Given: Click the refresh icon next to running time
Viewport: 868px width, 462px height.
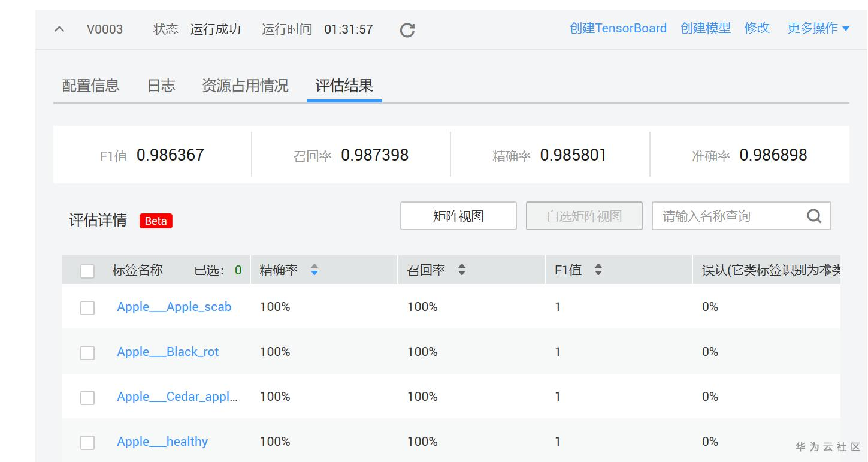Looking at the screenshot, I should [x=407, y=30].
